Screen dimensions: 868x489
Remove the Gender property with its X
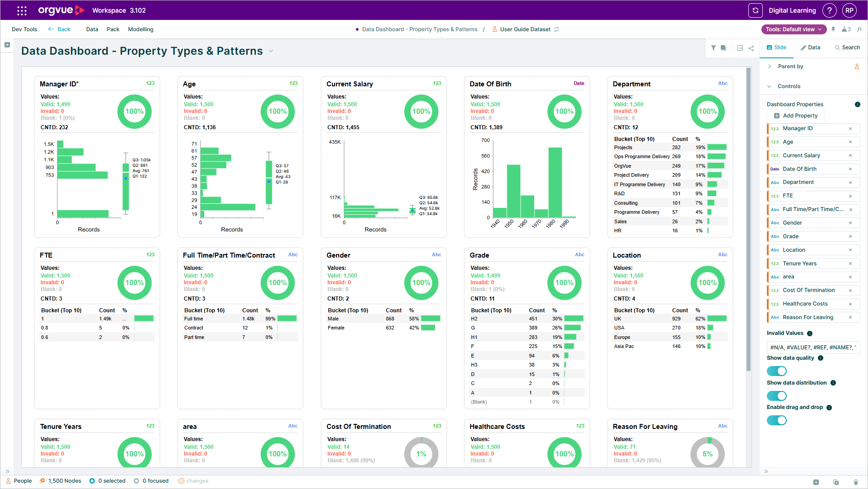(x=850, y=223)
